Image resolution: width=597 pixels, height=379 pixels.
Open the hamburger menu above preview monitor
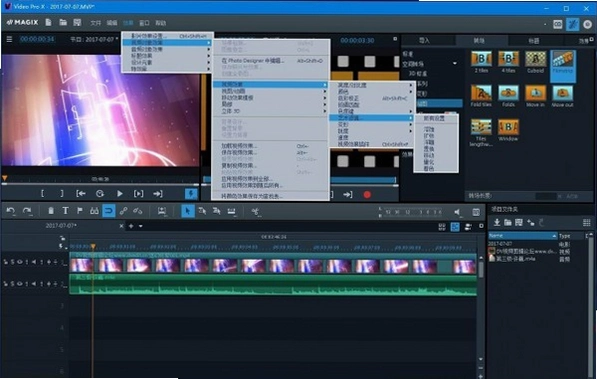(9, 39)
